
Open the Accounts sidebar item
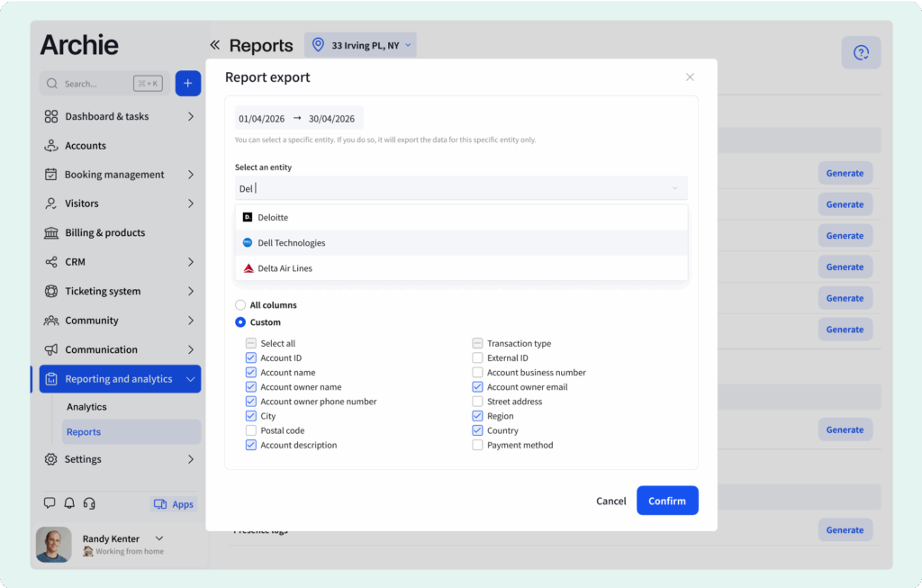pos(86,146)
